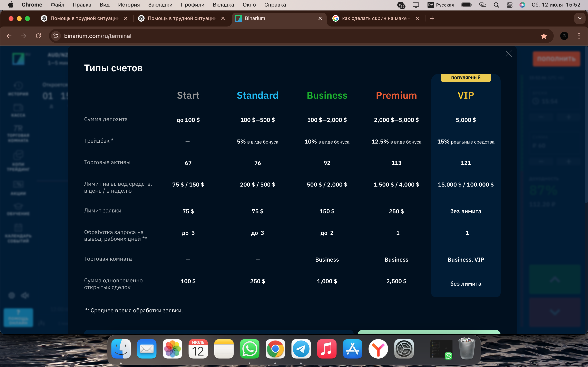Image resolution: width=588 pixels, height=367 pixels.
Task: Open Telegram from the dock
Action: 301,349
